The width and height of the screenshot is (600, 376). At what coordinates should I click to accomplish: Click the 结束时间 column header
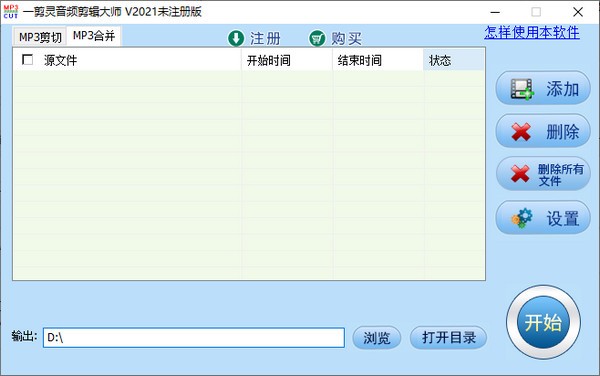(x=378, y=60)
